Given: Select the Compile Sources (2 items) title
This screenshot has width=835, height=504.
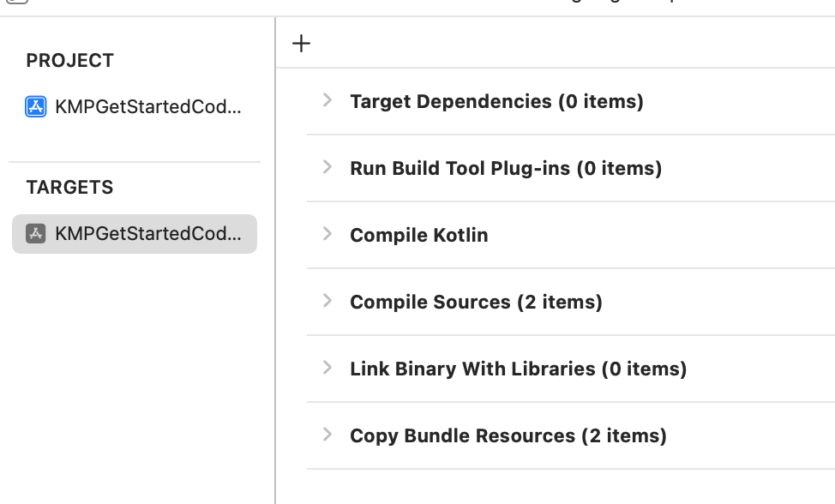Looking at the screenshot, I should click(x=476, y=302).
